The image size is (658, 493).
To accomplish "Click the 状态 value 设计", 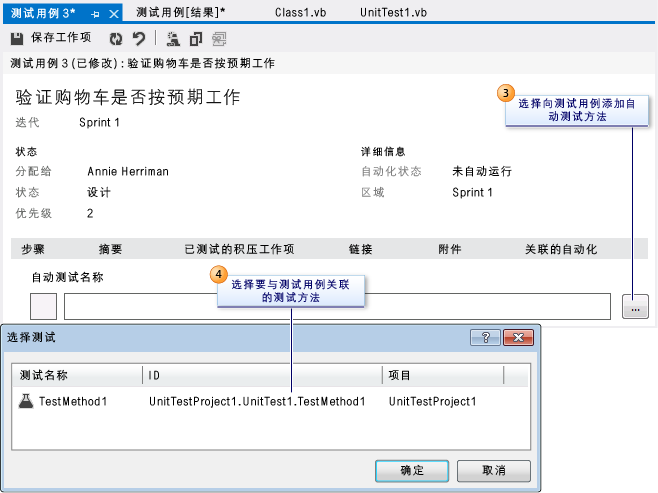I will (x=99, y=193).
